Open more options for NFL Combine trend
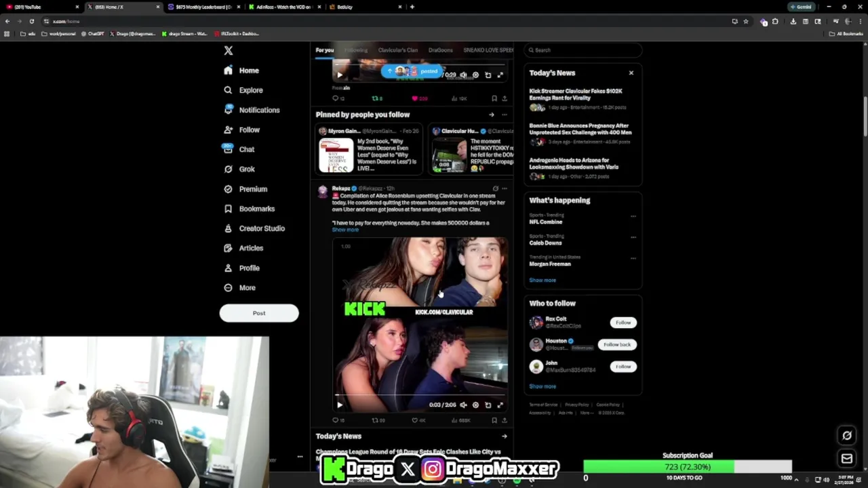Image resolution: width=868 pixels, height=488 pixels. pos(633,216)
